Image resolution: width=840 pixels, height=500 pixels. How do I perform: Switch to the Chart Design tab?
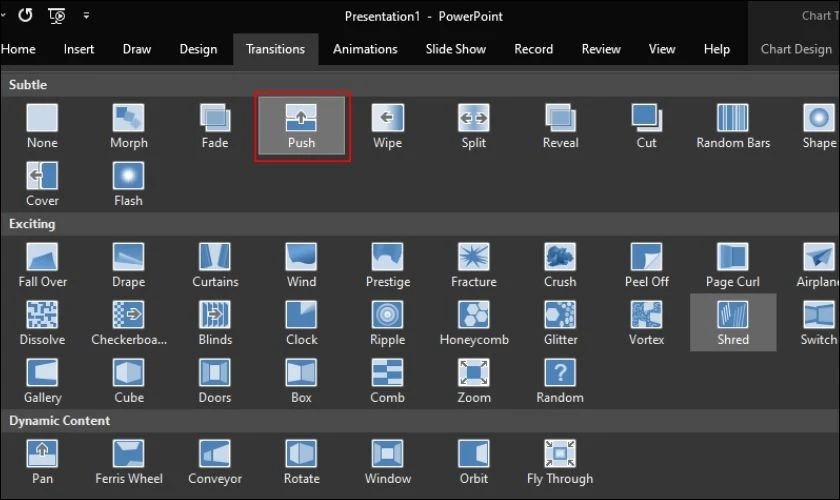click(796, 49)
